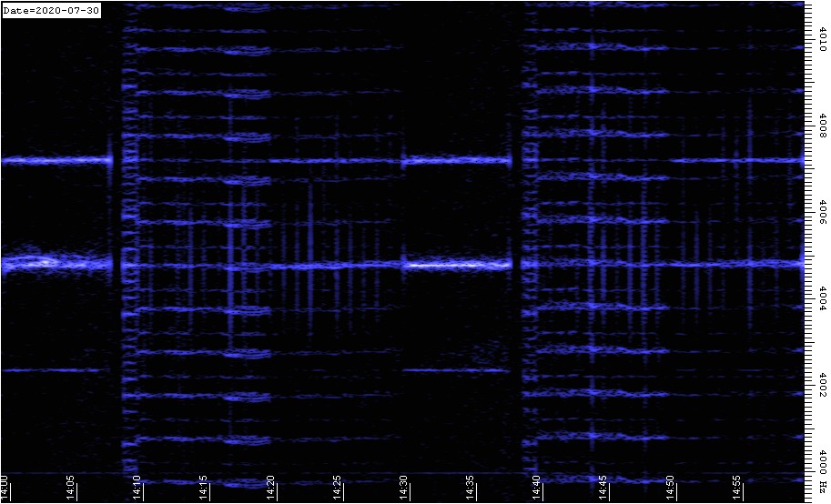
Task: Click the 4006 frequency axis label
Action: (x=823, y=212)
